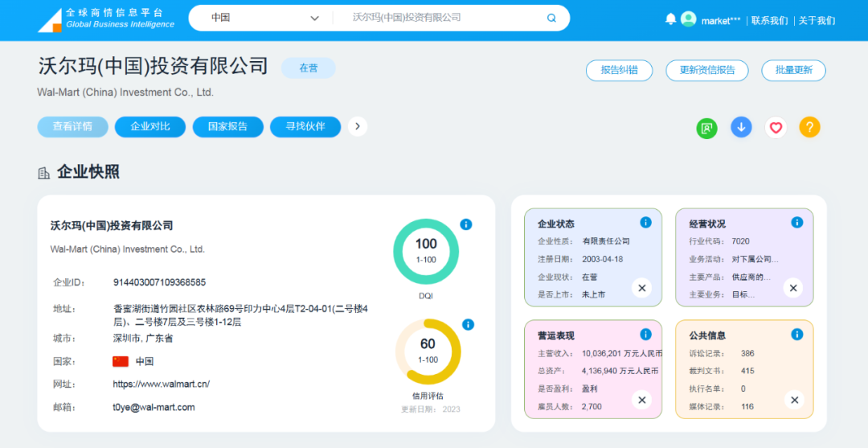Click the email t0ye@wal-mart.com
The image size is (868, 448).
[x=154, y=407]
